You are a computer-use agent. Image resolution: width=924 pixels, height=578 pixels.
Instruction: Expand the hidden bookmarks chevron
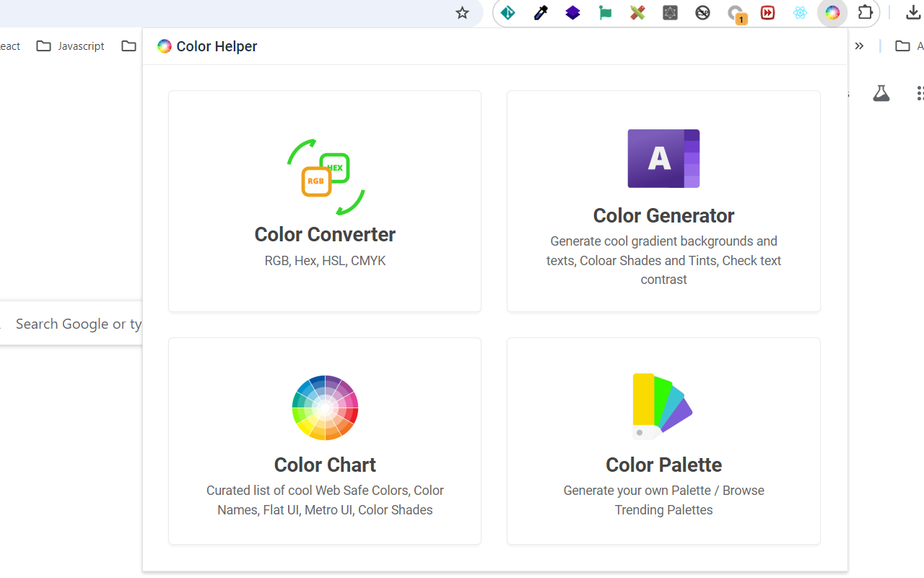click(859, 46)
